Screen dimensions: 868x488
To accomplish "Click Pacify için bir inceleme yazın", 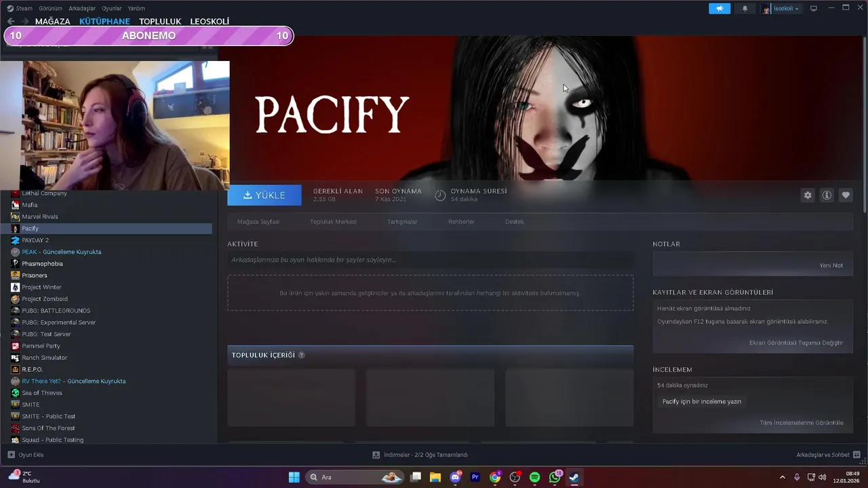I will coord(702,401).
